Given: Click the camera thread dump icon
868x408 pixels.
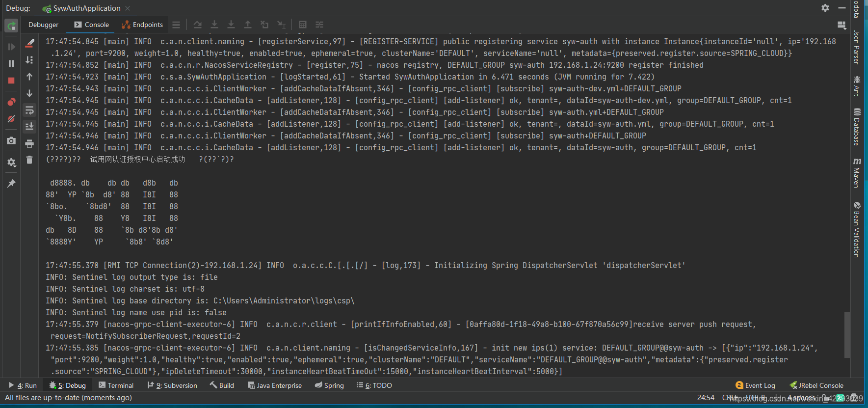Looking at the screenshot, I should [11, 141].
